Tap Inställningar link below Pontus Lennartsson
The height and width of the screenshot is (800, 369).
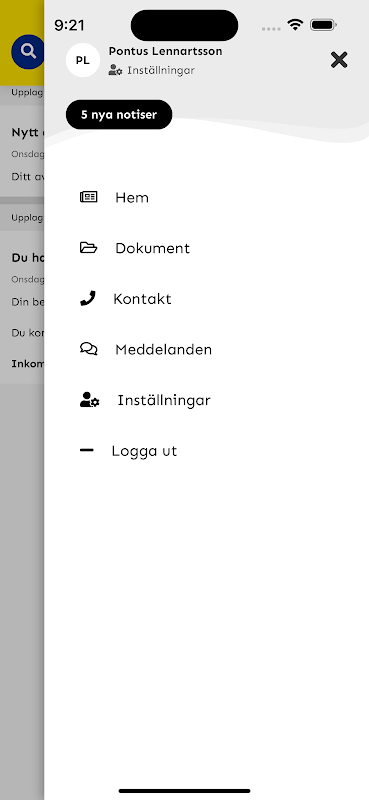(161, 70)
